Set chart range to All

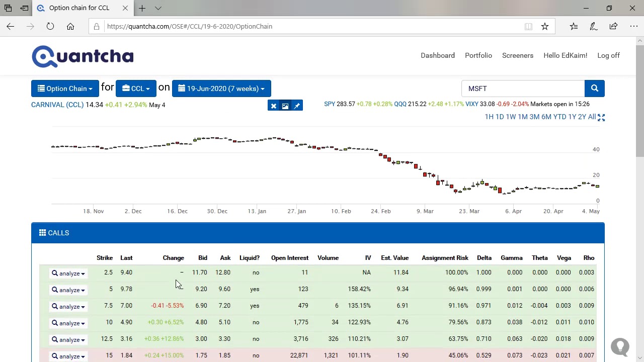(592, 117)
